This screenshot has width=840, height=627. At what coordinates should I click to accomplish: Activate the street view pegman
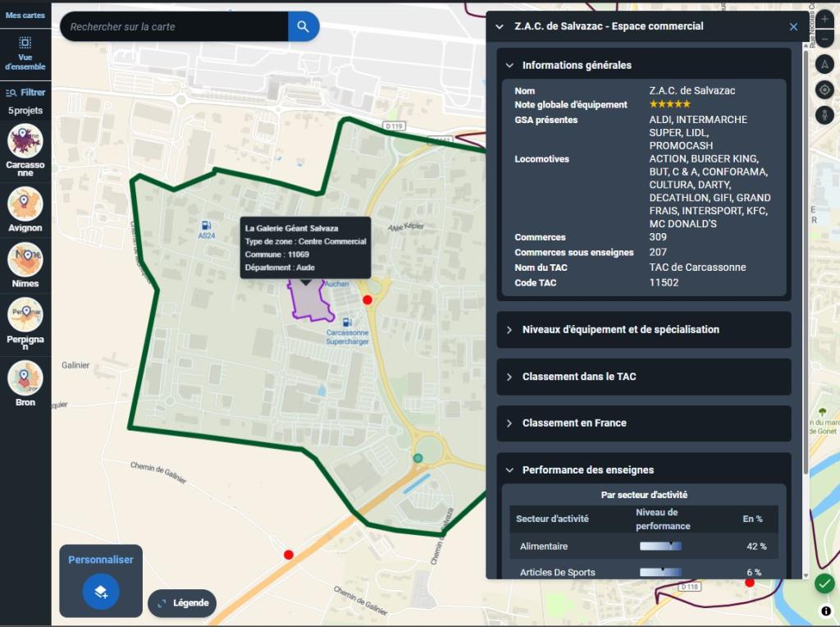825,115
